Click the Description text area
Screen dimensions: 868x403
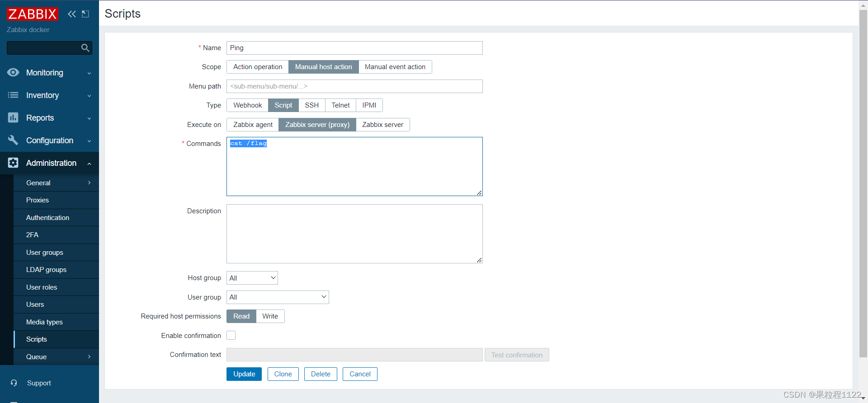354,234
